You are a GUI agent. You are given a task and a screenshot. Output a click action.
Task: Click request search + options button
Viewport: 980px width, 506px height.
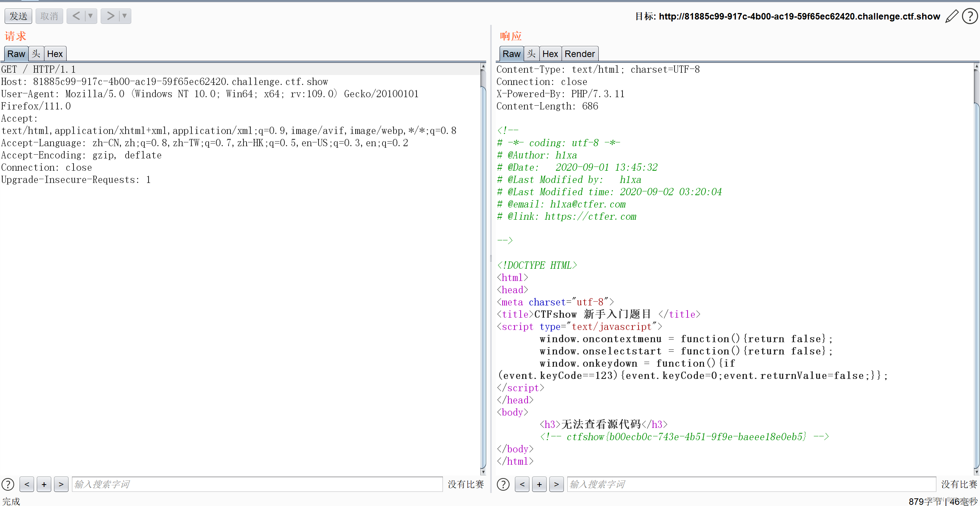pos(44,485)
